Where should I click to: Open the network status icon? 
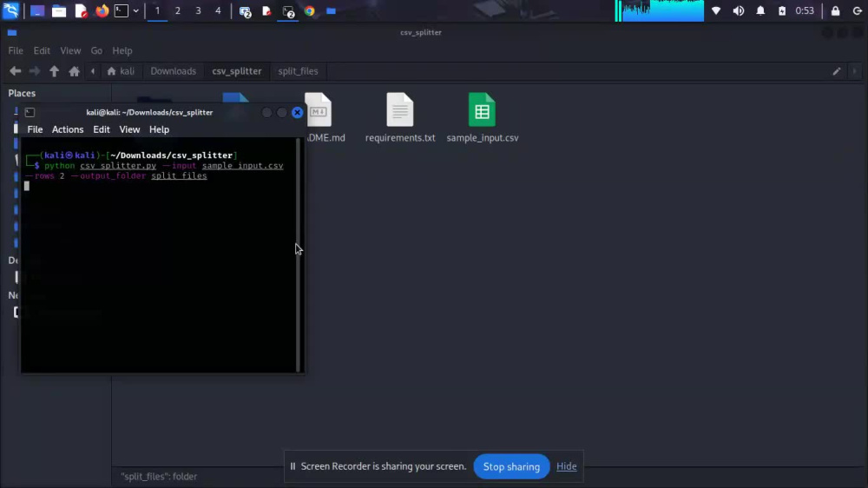(716, 10)
